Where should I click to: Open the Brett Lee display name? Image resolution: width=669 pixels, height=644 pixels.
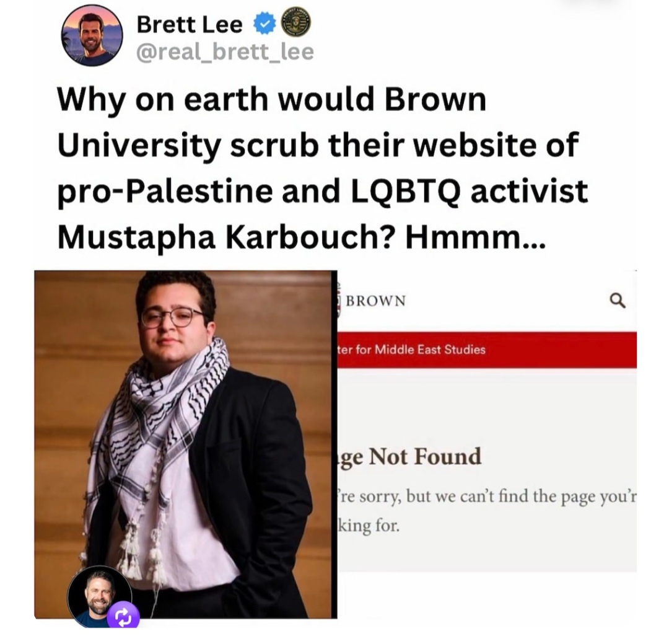(x=190, y=24)
